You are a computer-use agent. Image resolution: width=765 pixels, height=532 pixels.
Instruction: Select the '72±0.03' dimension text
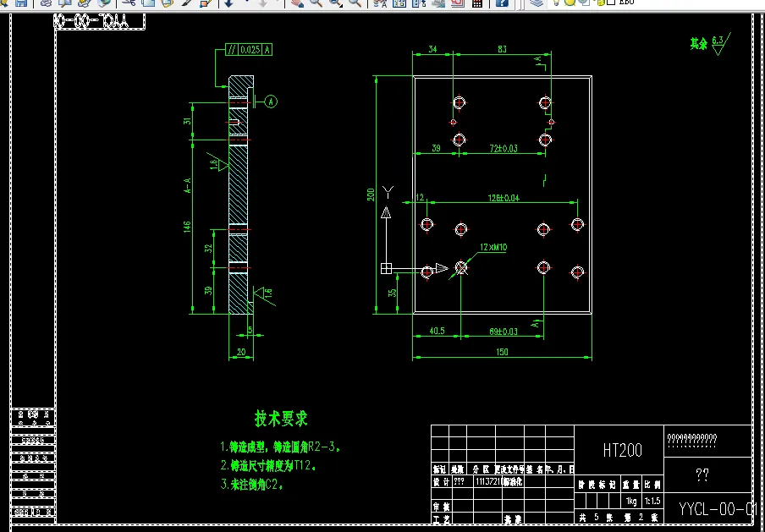pyautogui.click(x=503, y=148)
